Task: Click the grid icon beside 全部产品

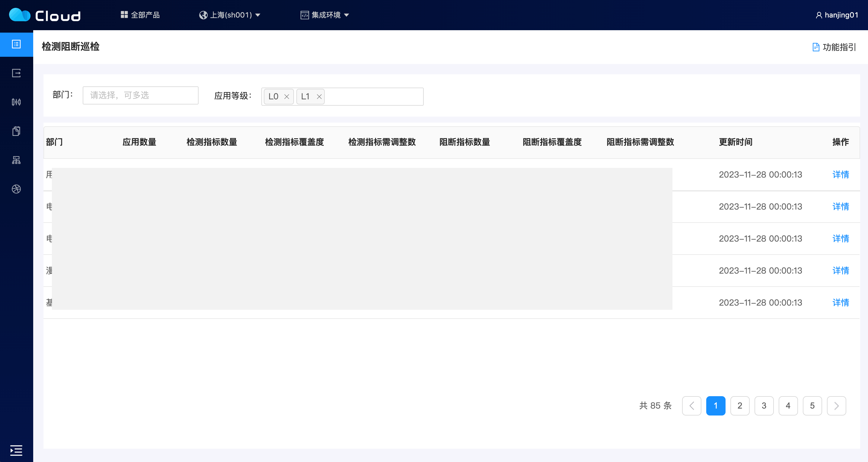Action: 124,14
